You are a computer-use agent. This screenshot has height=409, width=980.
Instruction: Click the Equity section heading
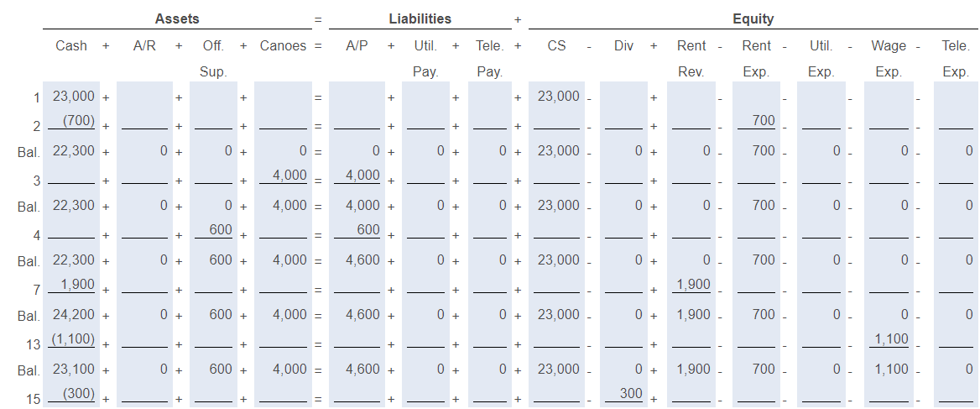(753, 18)
